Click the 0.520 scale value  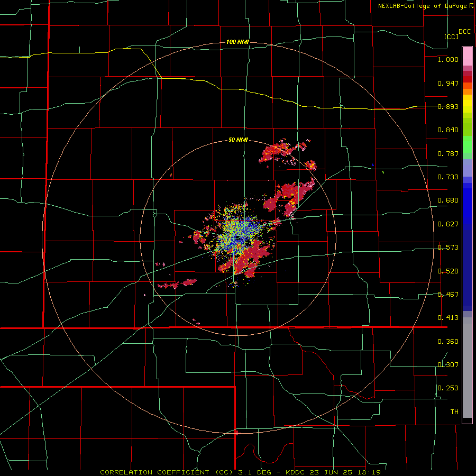[x=448, y=271]
